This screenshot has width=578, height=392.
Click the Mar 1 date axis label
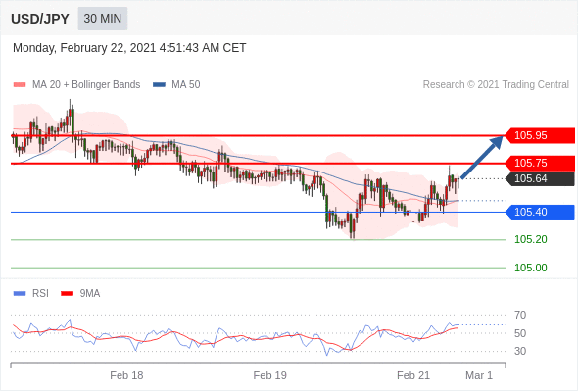click(479, 375)
